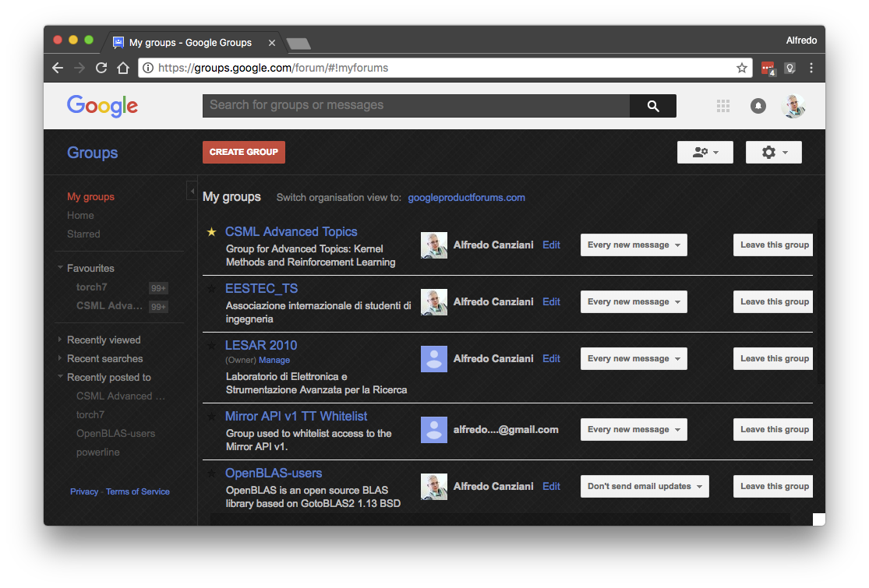Click profile thumbnail in CSML Advanced Topics row
This screenshot has height=588, width=869.
(434, 245)
